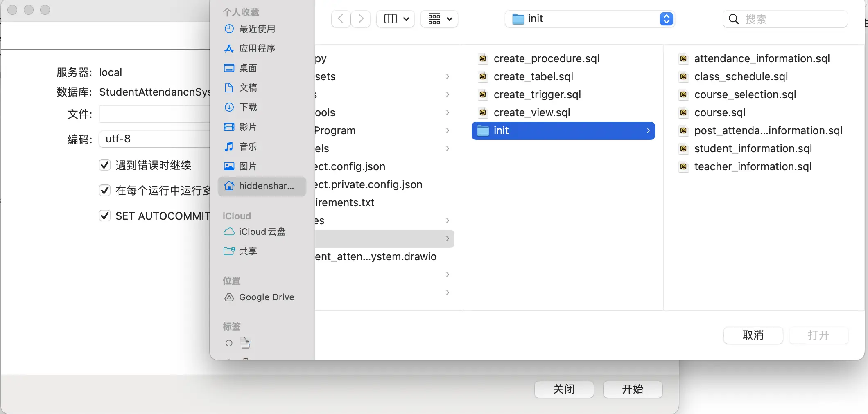Open the utf-8 encoding combo box
This screenshot has height=414, width=868.
coord(155,139)
